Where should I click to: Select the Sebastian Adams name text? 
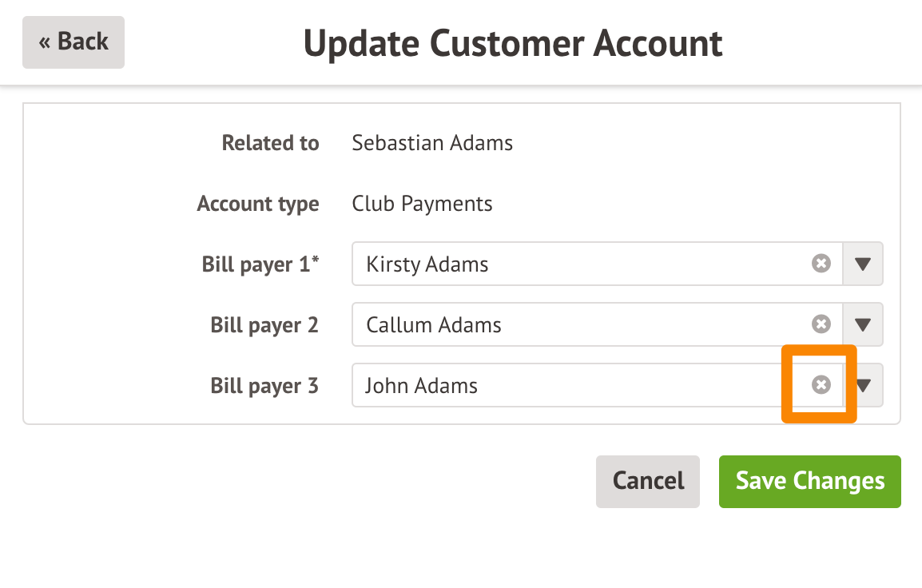point(432,143)
